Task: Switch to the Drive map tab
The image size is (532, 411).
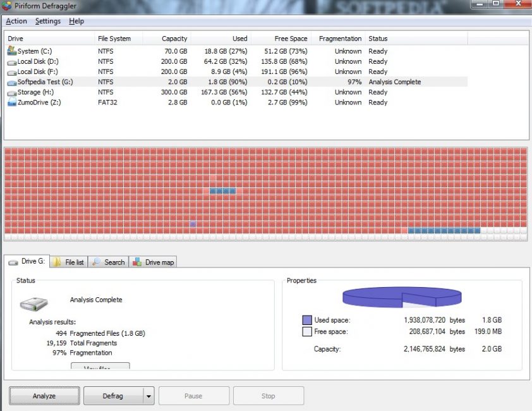Action: pyautogui.click(x=153, y=262)
